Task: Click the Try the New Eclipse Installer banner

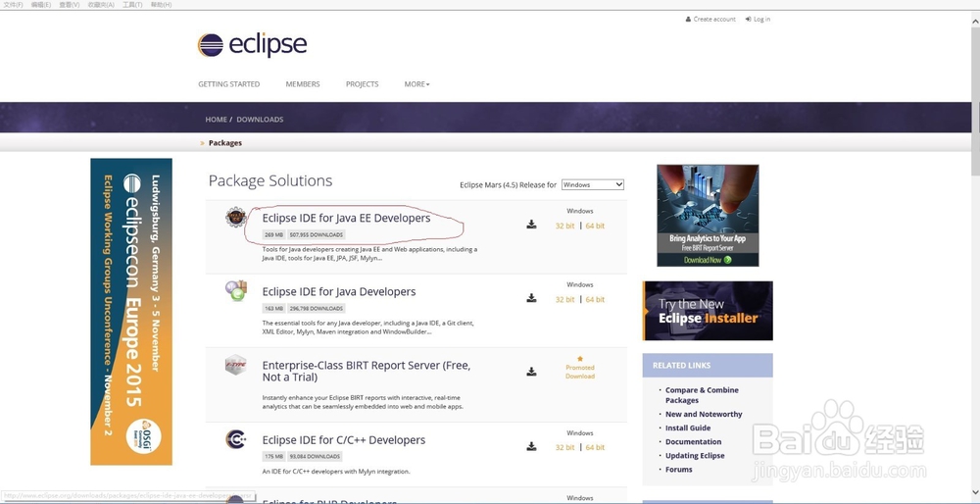Action: [708, 311]
